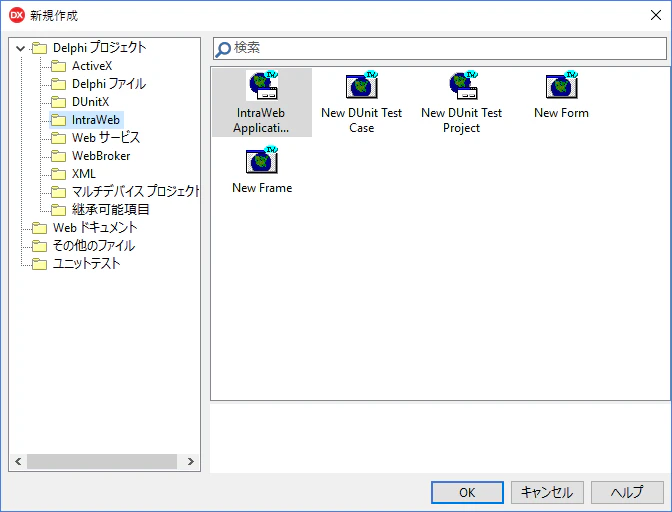Select Delphi ファイル in the tree

(x=109, y=84)
